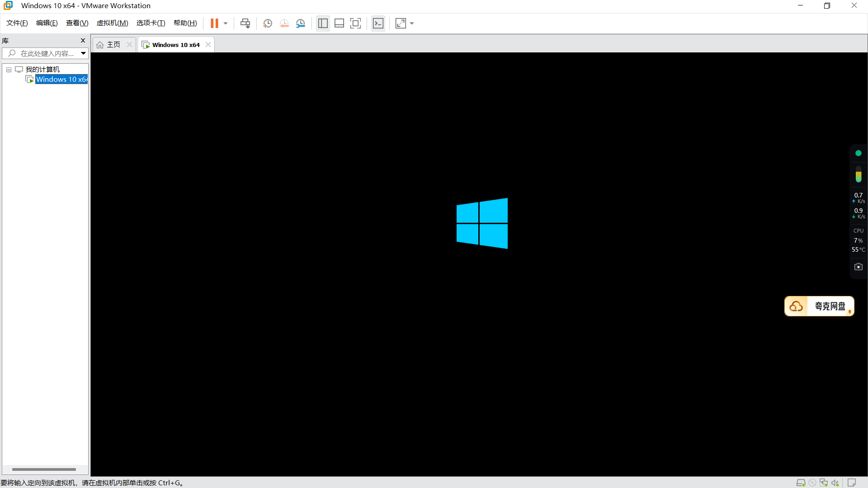Select 我的计算机 in the library tree

pos(42,69)
